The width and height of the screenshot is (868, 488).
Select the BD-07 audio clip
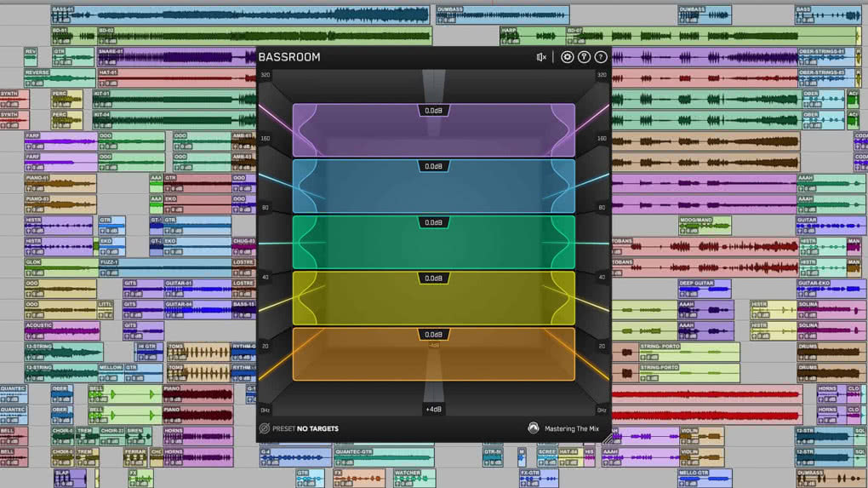pos(712,36)
